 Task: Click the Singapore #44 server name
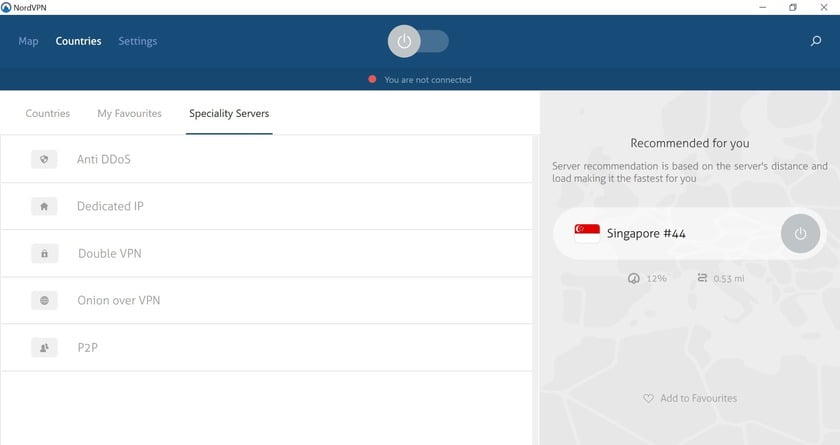[646, 233]
